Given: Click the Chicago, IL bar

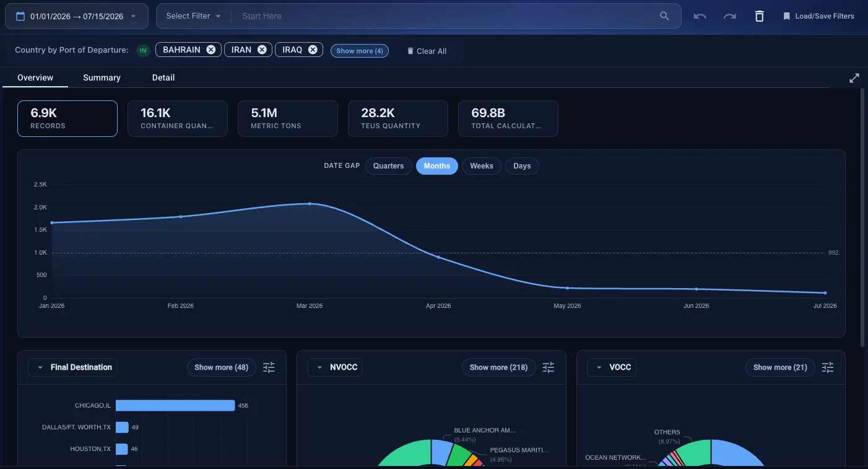Looking at the screenshot, I should click(175, 405).
